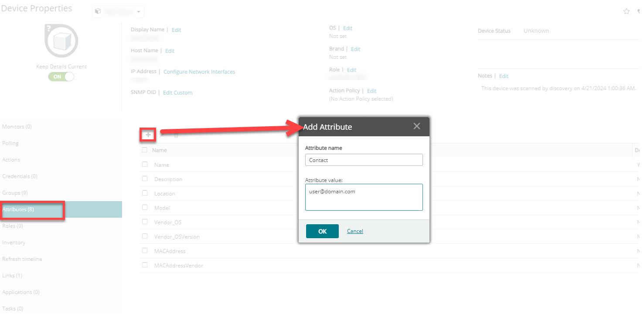The width and height of the screenshot is (644, 317).
Task: Check the Model attribute checkbox
Action: (145, 208)
